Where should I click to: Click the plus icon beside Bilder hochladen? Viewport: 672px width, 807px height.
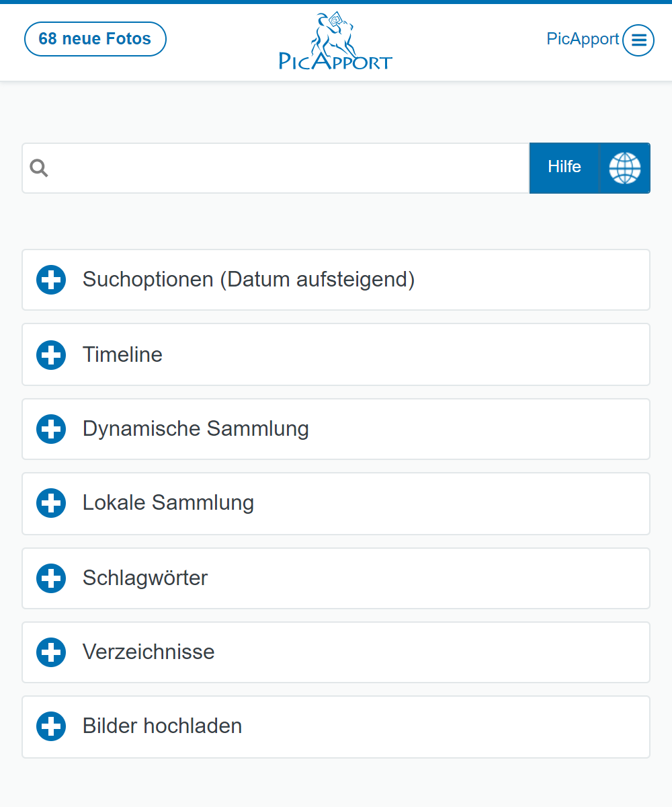coord(51,726)
